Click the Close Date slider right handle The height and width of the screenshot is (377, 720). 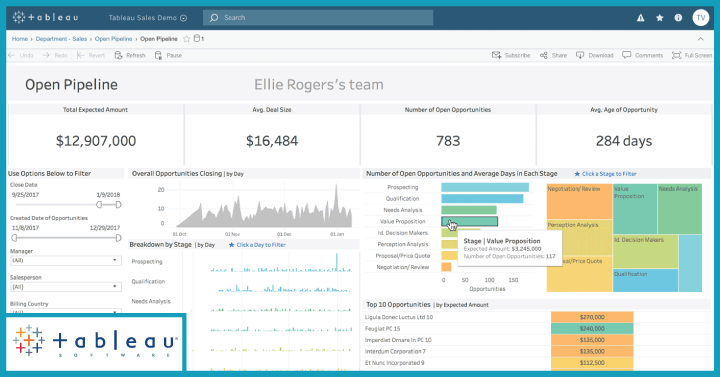coord(118,204)
